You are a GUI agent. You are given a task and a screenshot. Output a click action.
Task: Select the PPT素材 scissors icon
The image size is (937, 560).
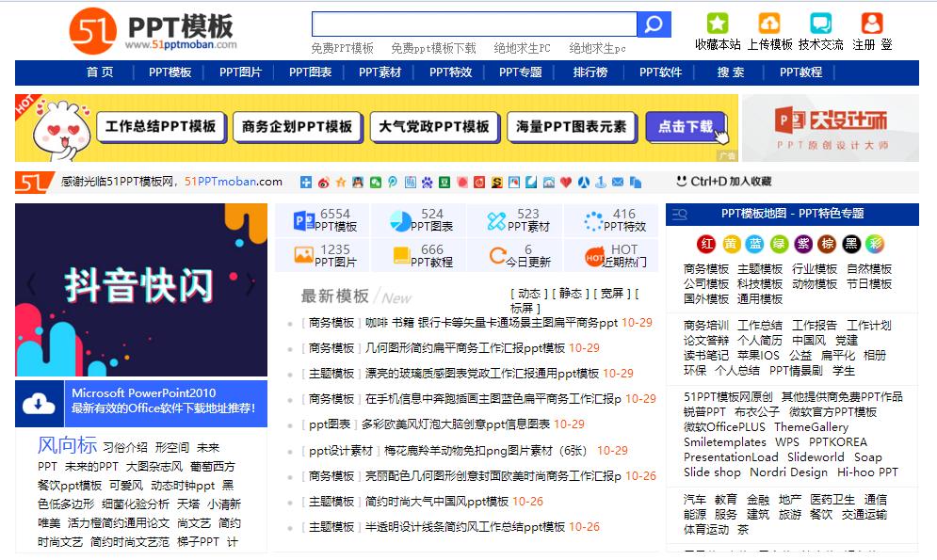pyautogui.click(x=495, y=221)
